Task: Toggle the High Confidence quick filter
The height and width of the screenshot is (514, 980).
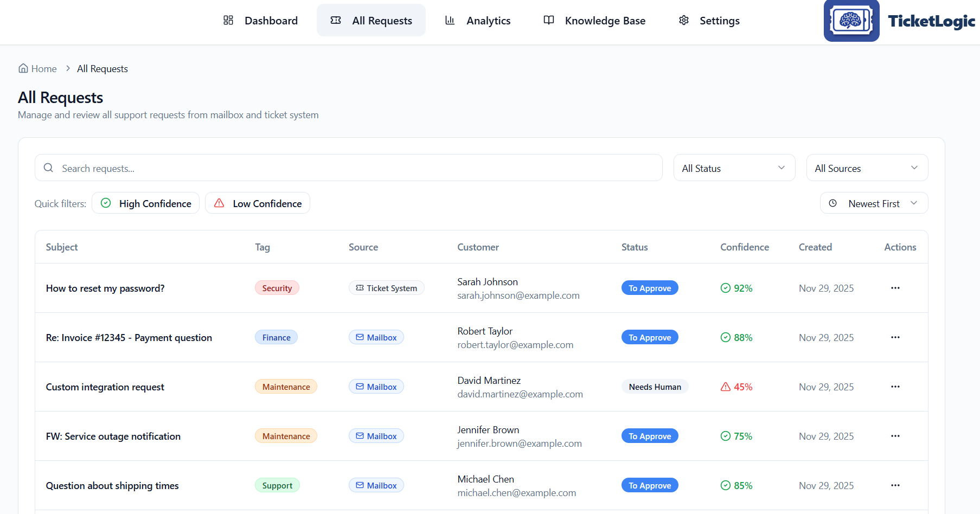Action: (x=145, y=203)
